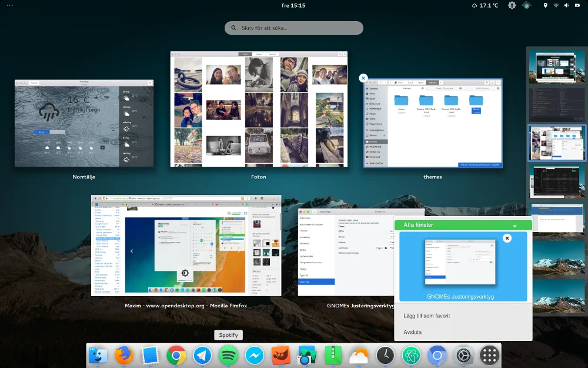Close the GNOMEs Justeringsverktyg window preview
The width and height of the screenshot is (588, 368).
[x=507, y=238]
